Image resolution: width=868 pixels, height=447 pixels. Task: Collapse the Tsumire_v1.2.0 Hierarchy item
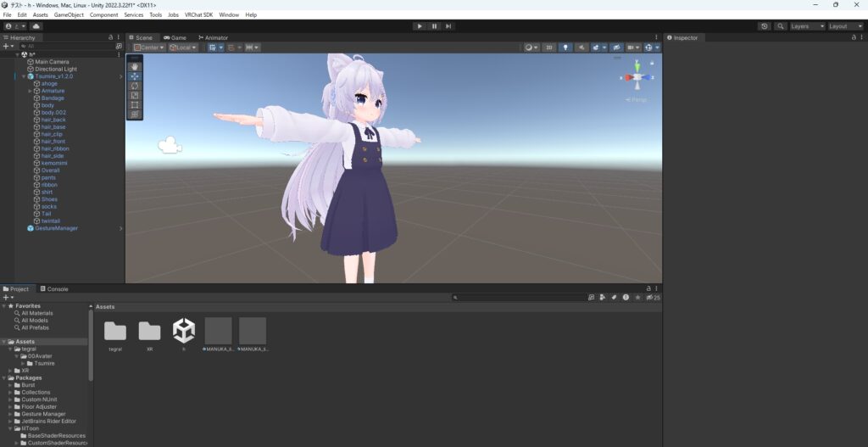pos(24,76)
